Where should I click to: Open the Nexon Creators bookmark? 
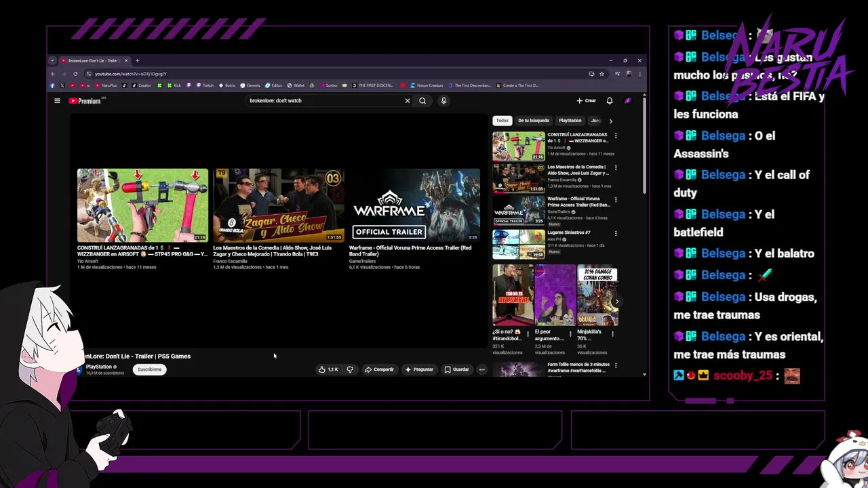427,85
